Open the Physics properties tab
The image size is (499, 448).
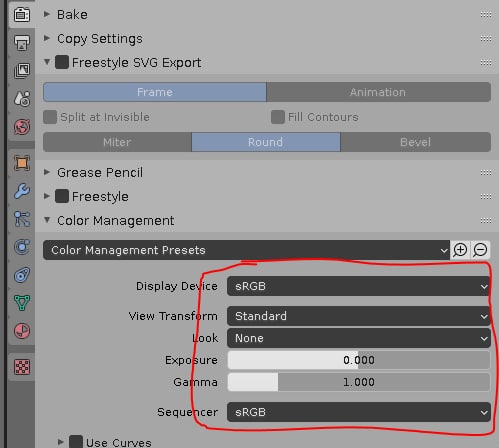pyautogui.click(x=22, y=247)
